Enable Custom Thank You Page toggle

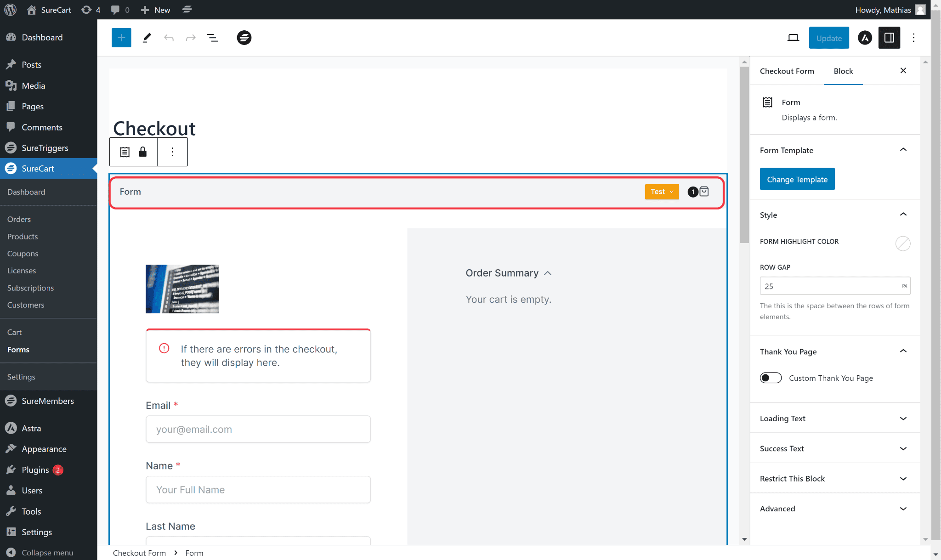pyautogui.click(x=771, y=378)
